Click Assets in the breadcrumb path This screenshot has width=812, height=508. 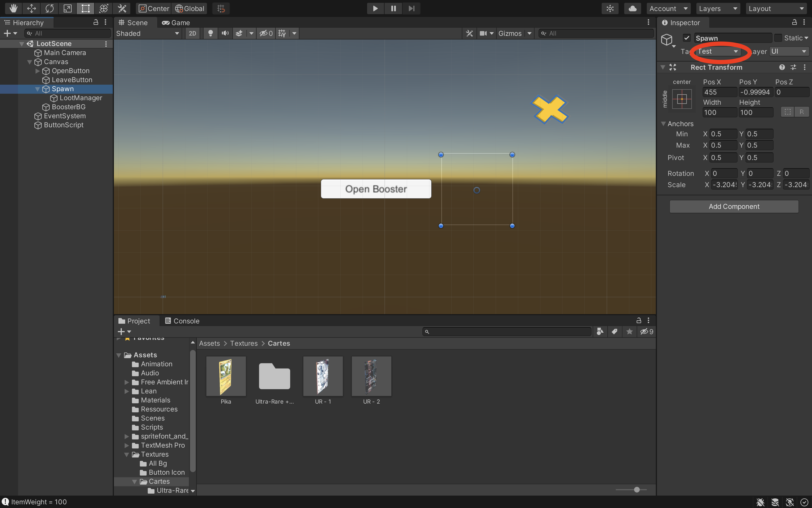pos(209,343)
